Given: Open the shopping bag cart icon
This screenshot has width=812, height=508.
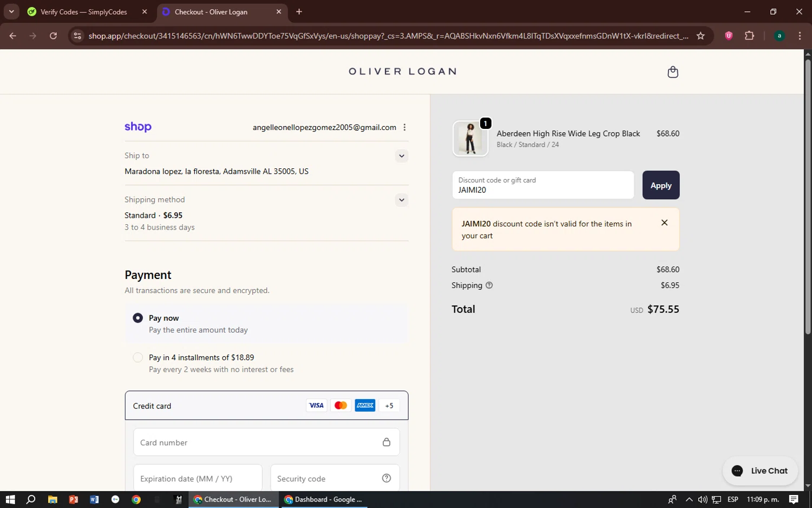Looking at the screenshot, I should click(673, 72).
